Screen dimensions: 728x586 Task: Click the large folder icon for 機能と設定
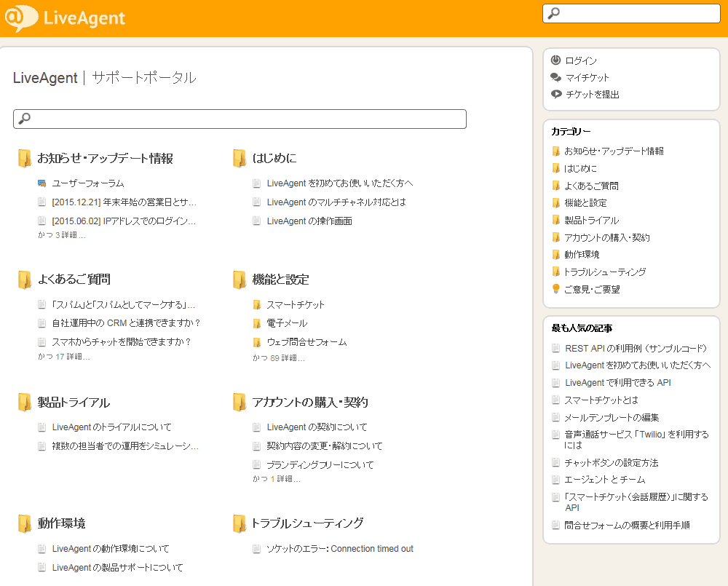coord(239,280)
